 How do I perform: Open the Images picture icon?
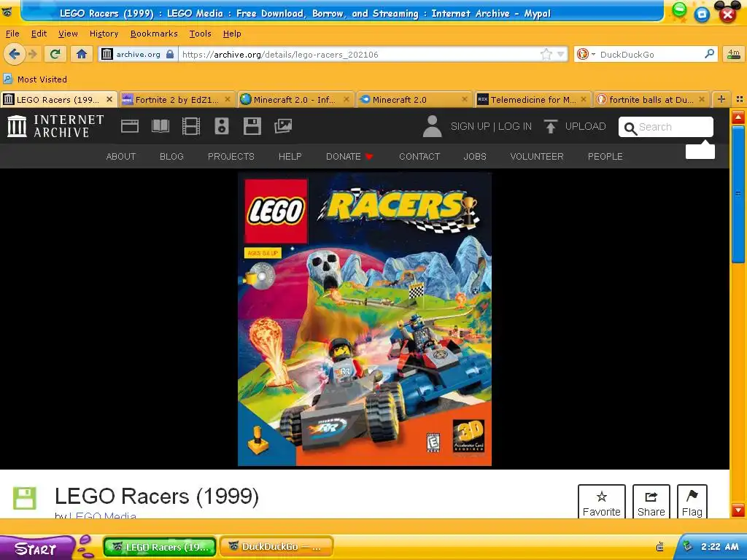283,126
